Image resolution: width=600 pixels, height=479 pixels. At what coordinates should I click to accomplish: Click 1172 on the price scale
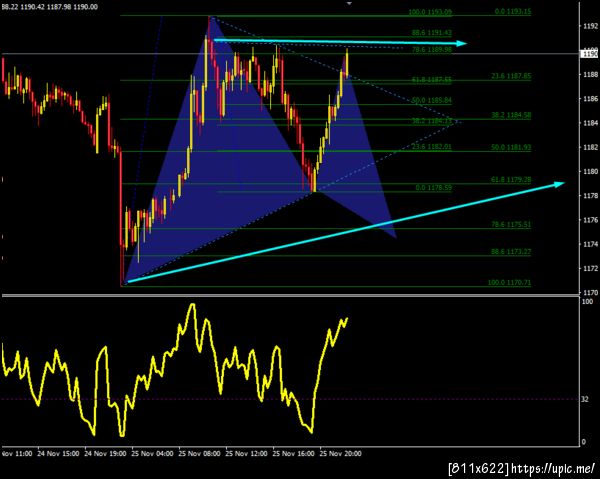[x=590, y=269]
